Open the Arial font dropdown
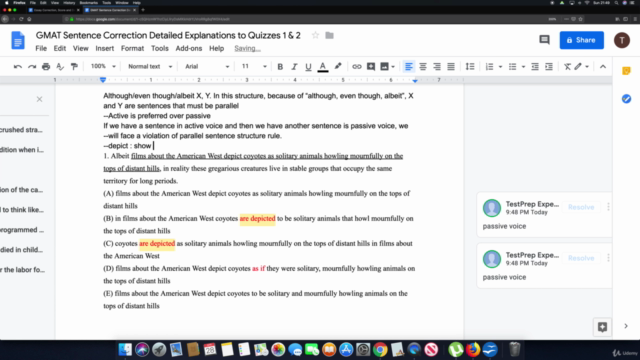Viewport: 640px width, 360px height. pos(207,66)
